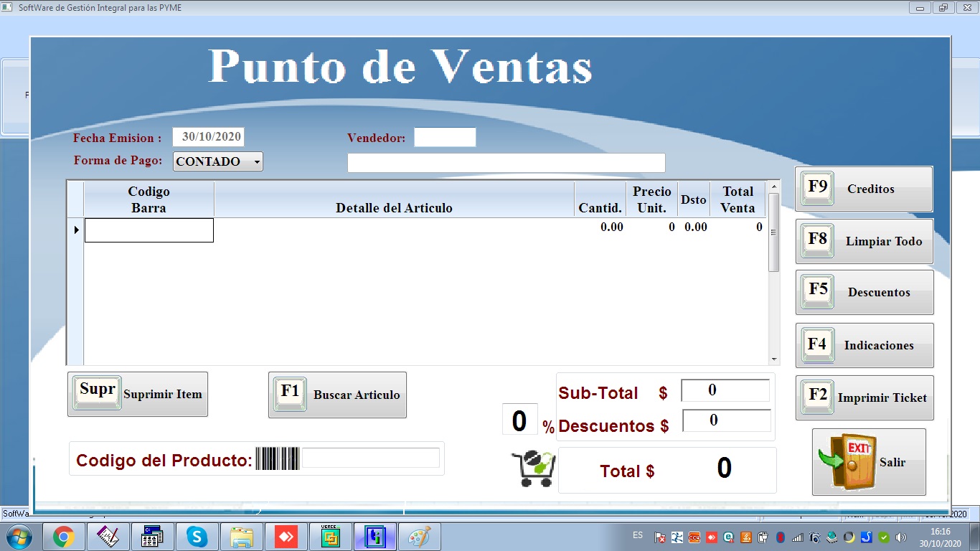Screen dimensions: 980x551
Task: Click the Windows Start button
Action: tap(19, 537)
